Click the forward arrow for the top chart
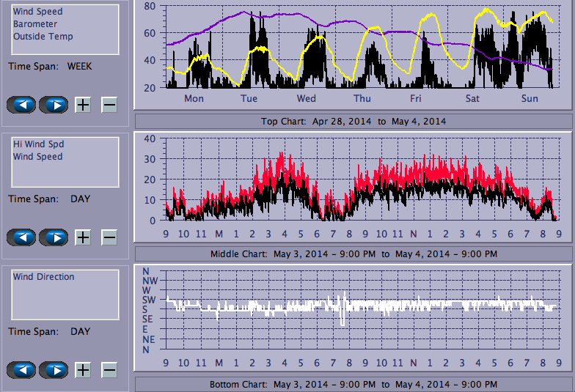This screenshot has height=392, width=575. [x=54, y=105]
